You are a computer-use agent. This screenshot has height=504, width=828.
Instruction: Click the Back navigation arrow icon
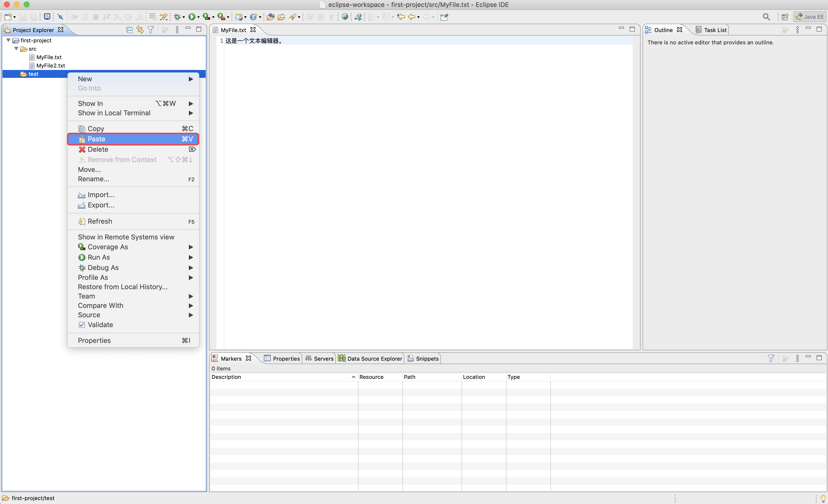pos(412,17)
